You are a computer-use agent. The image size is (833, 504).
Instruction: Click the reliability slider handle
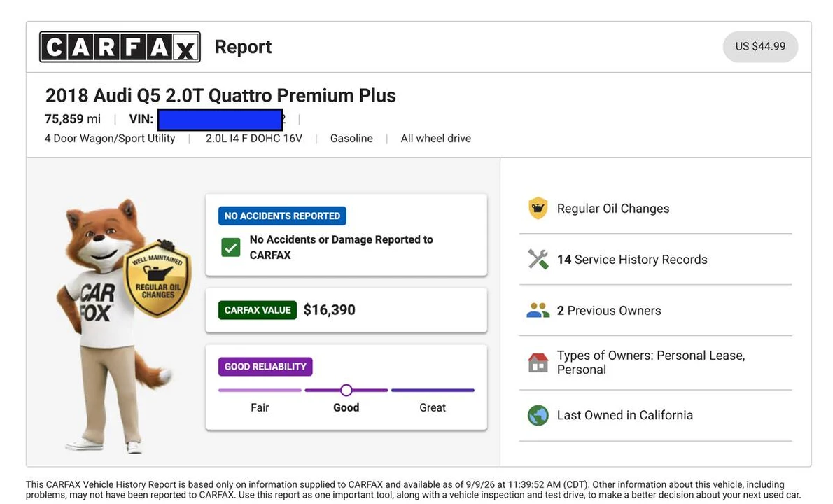pyautogui.click(x=346, y=391)
